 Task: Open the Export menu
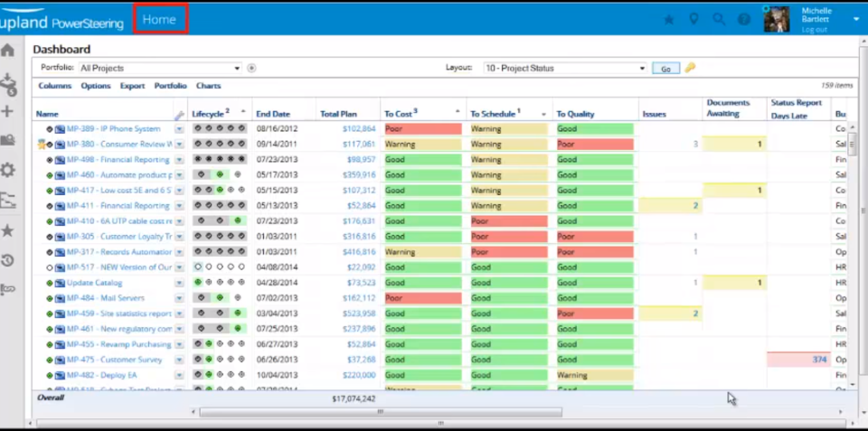132,86
